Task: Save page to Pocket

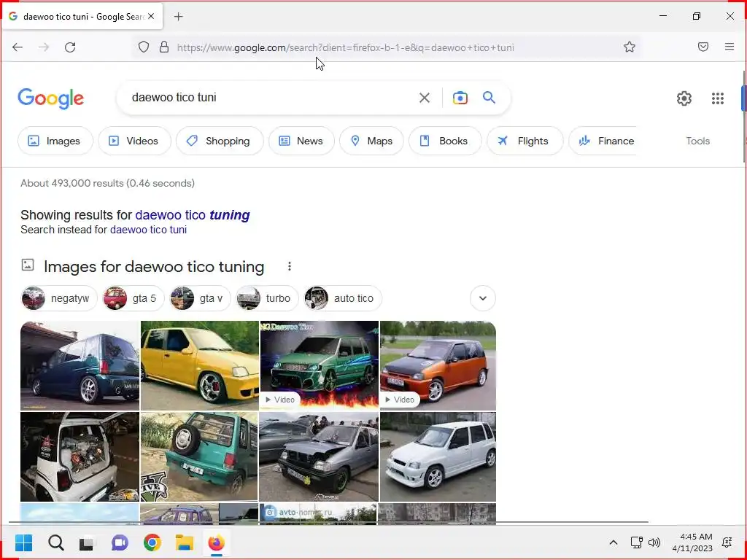Action: (703, 47)
